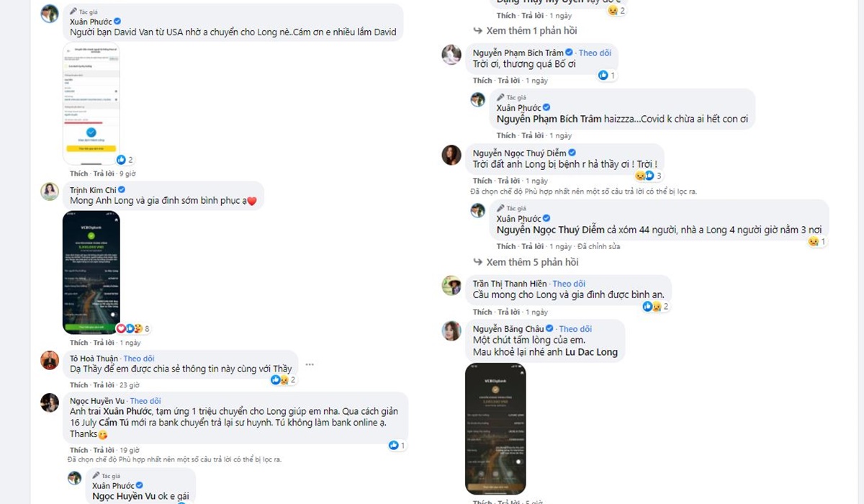Open VCB Digibank screenshot in Trịnh Kim Chi comment
The image size is (864, 504).
click(x=91, y=272)
